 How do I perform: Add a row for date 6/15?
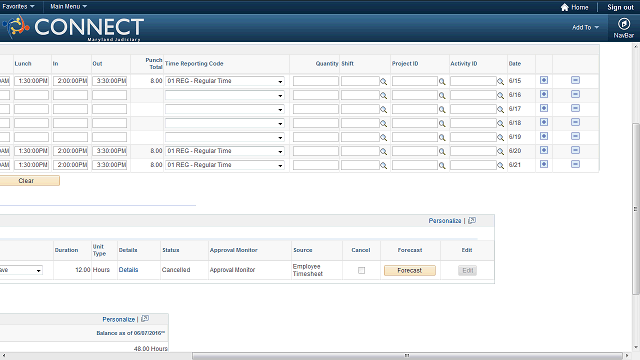[x=544, y=80]
